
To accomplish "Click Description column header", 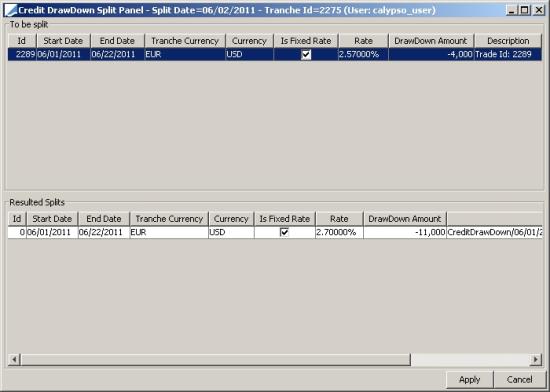I will click(508, 41).
